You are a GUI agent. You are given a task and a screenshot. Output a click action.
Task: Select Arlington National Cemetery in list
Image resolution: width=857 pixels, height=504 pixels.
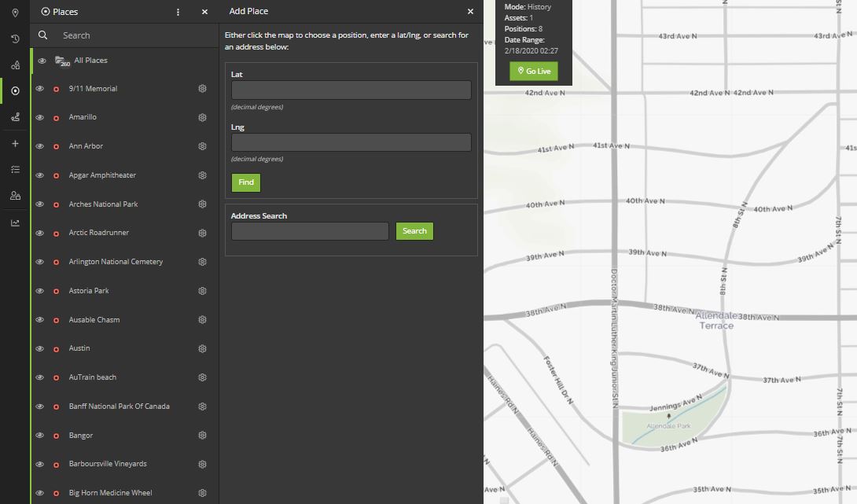[116, 262]
